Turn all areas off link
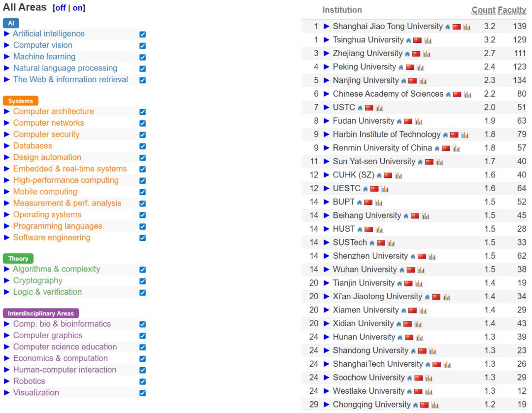Viewport: 532px width, 413px height. tap(61, 8)
